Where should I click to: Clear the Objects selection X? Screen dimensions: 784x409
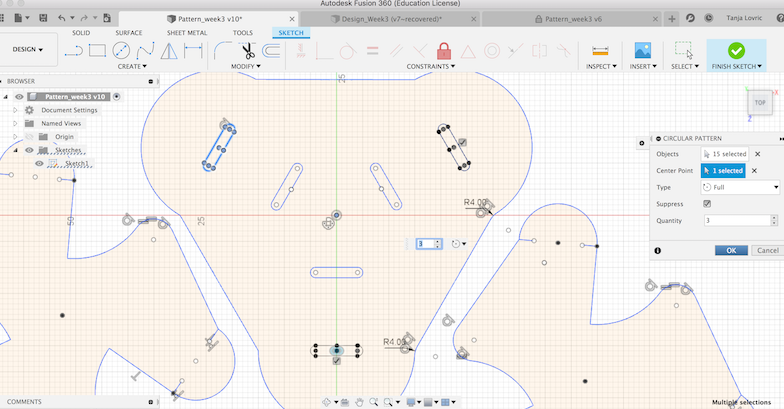click(x=758, y=154)
